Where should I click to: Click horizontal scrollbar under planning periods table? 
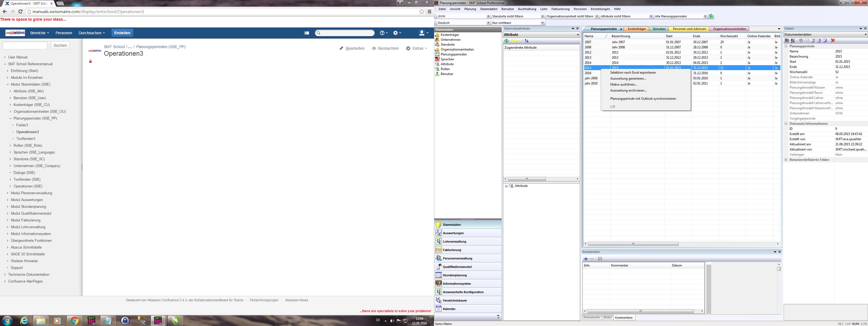click(633, 244)
